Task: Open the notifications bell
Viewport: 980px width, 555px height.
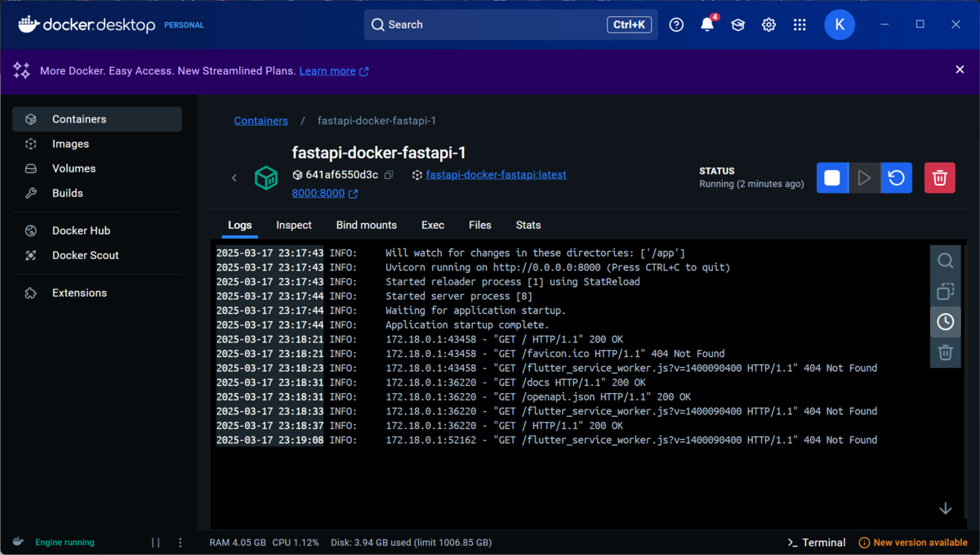Action: (x=707, y=25)
